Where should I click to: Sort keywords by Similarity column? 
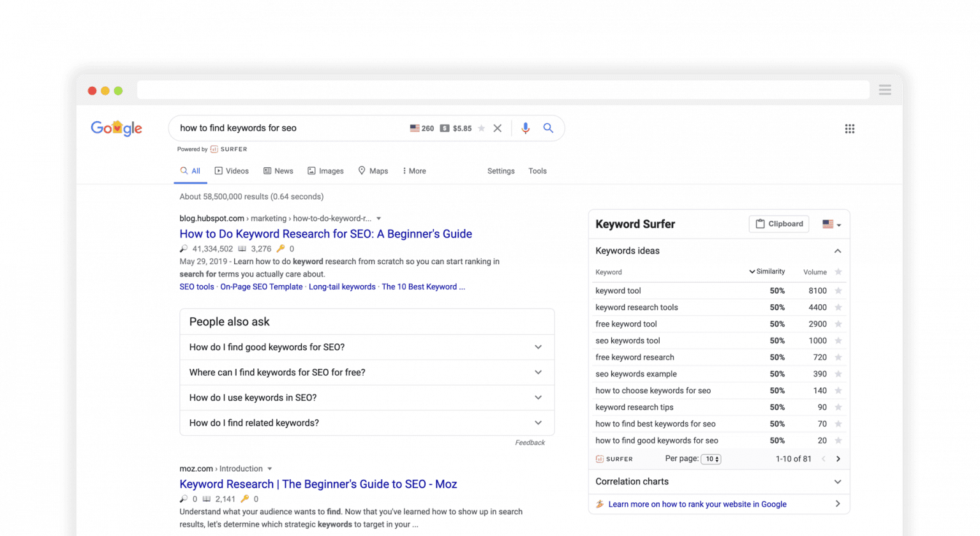pyautogui.click(x=767, y=272)
